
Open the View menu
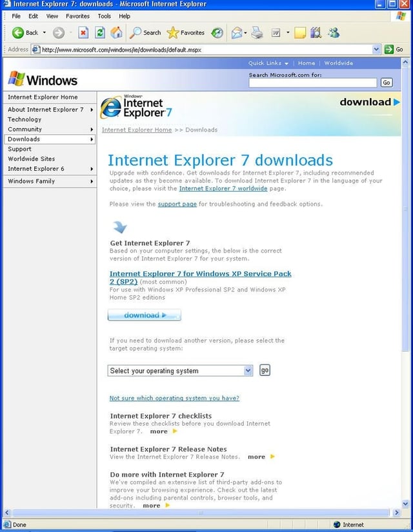(x=52, y=16)
